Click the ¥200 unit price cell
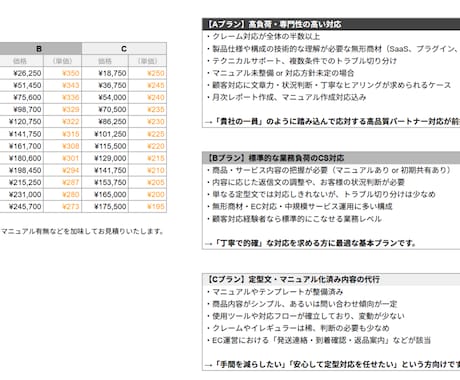Screen dimensions: 460x380 tap(148, 195)
